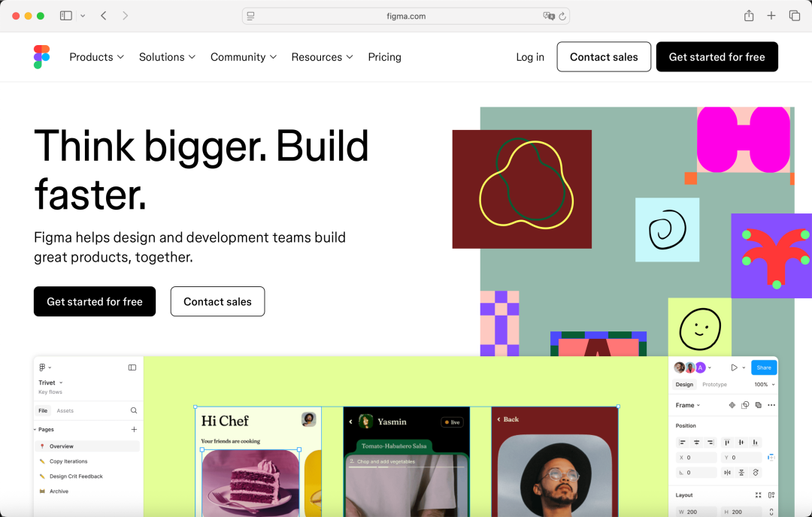This screenshot has width=812, height=517.
Task: Toggle the resize-to-fit icon in Layout
Action: coord(758,495)
